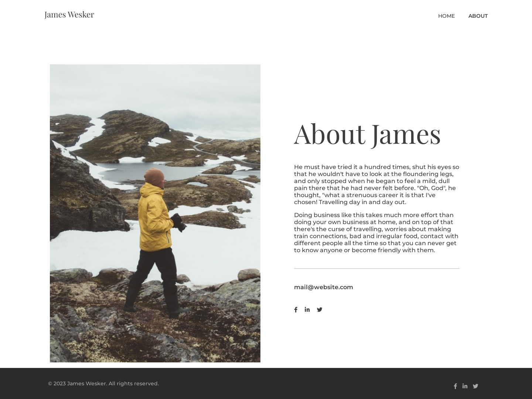
Task: Open the footer Twitter icon
Action: coord(475,386)
